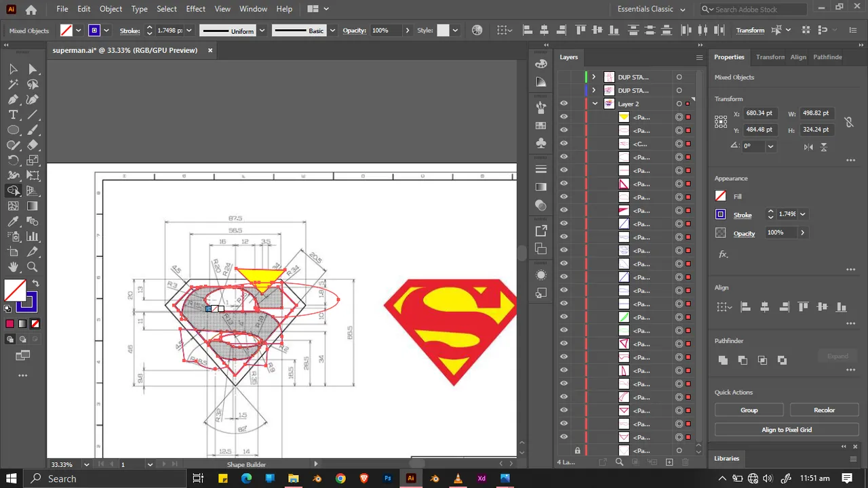The image size is (868, 488).
Task: Reset default fill and stroke
Action: click(7, 308)
